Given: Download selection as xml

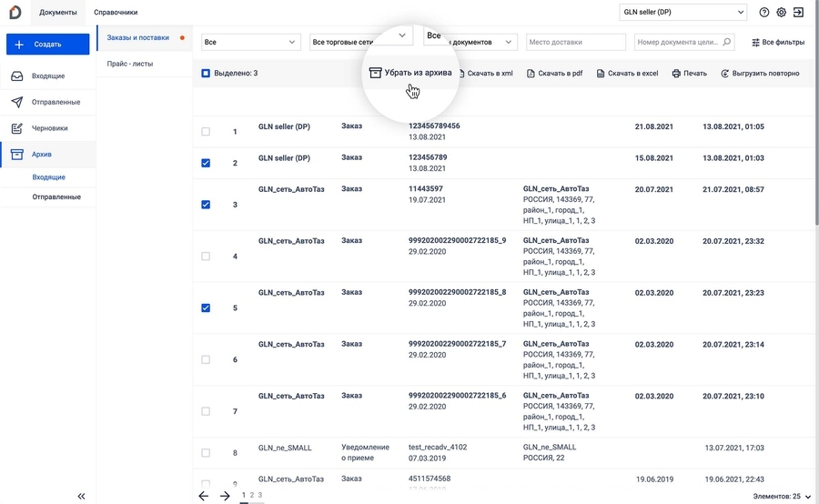Looking at the screenshot, I should tap(485, 74).
